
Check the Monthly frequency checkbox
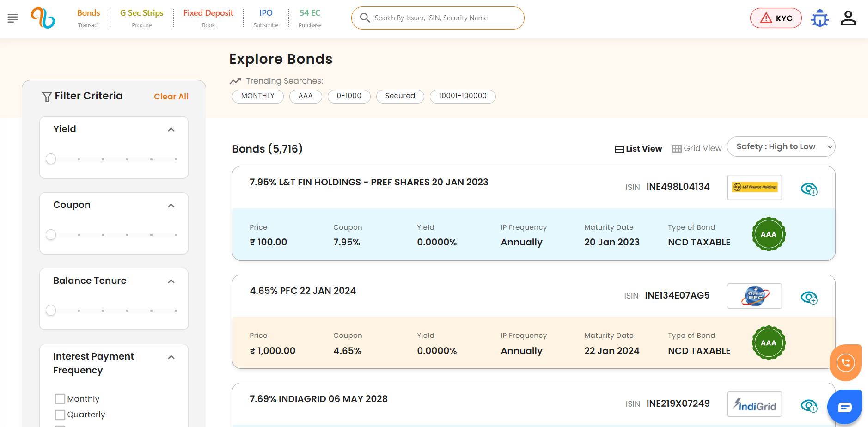[60, 399]
